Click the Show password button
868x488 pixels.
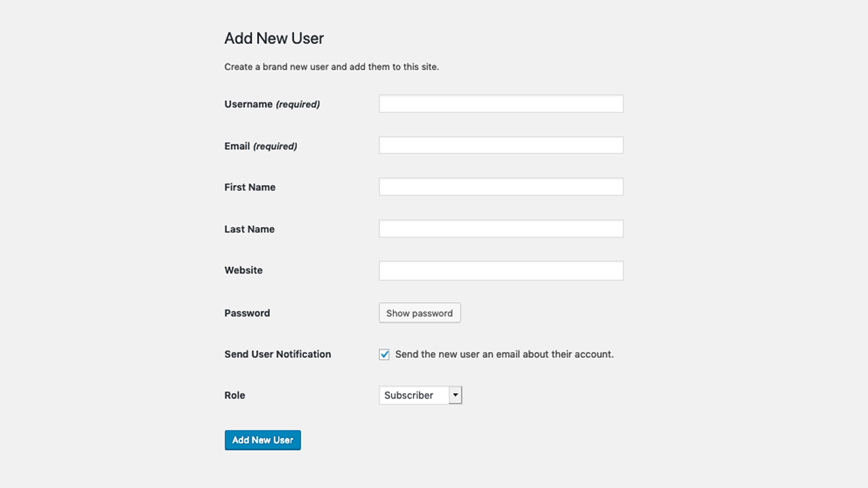pyautogui.click(x=419, y=312)
